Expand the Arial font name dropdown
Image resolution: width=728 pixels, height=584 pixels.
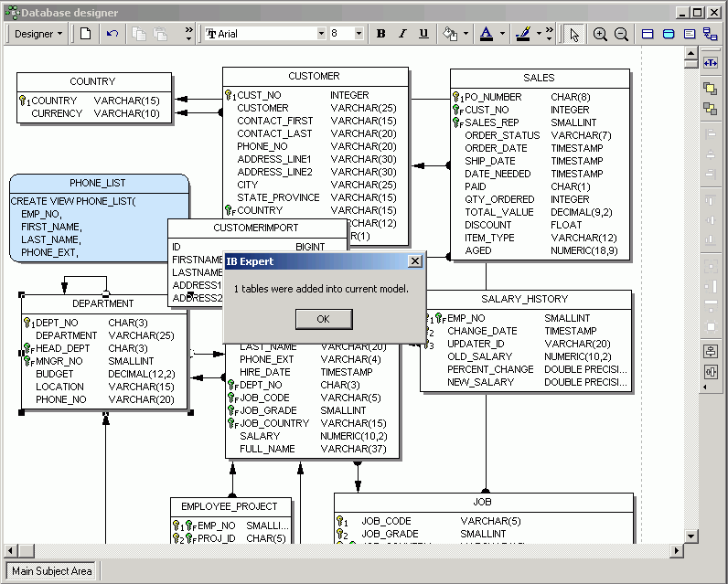click(321, 34)
